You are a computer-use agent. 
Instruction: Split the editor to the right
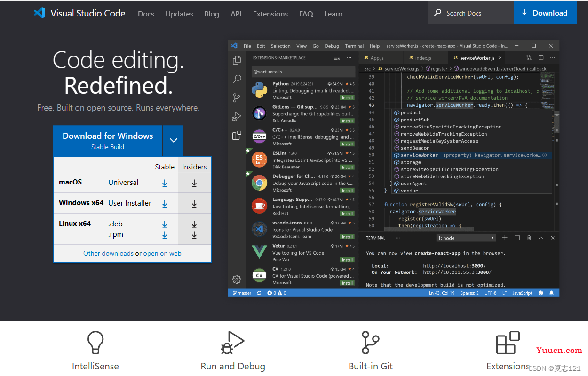(x=541, y=58)
